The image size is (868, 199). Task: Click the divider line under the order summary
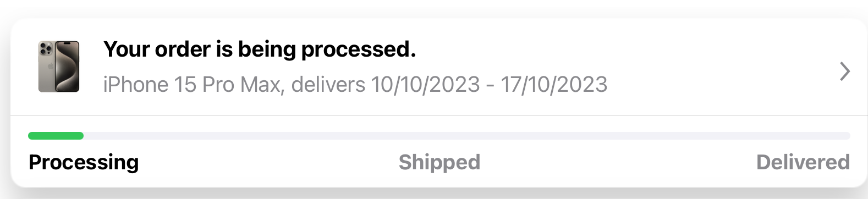tap(439, 115)
